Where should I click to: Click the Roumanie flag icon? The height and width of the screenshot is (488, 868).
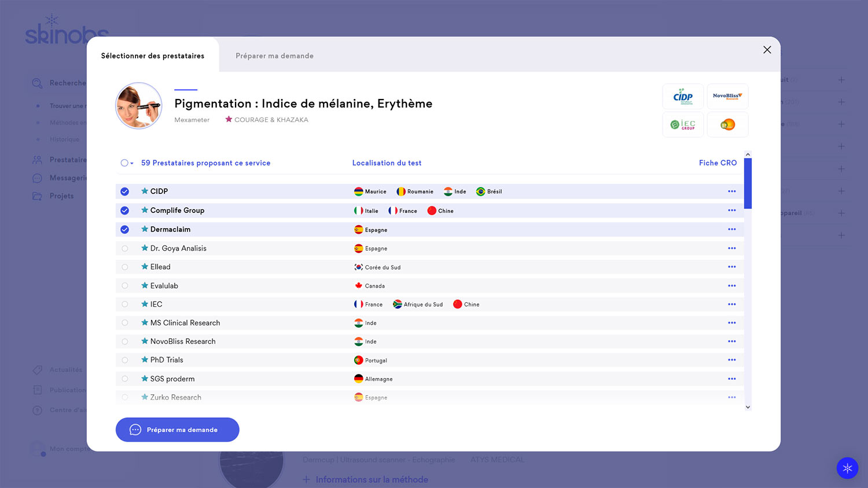pos(401,192)
